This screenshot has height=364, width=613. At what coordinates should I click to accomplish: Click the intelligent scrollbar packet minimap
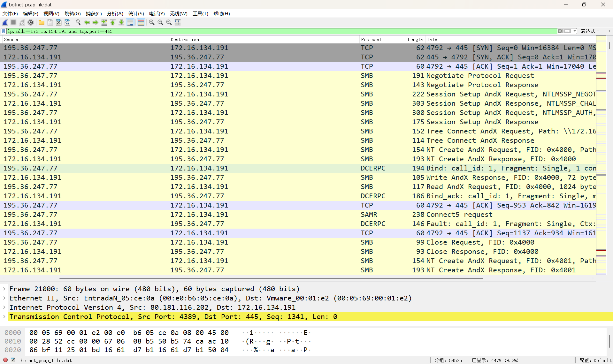[x=601, y=155]
